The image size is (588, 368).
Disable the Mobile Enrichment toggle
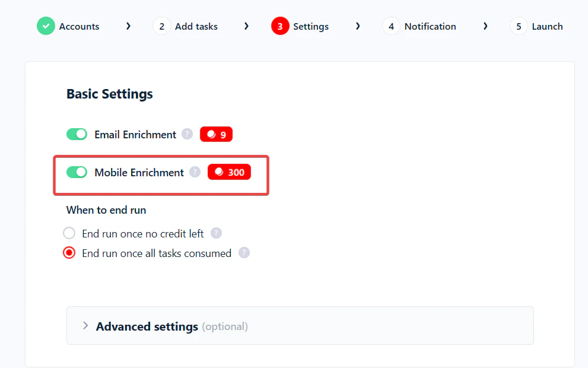pos(77,172)
